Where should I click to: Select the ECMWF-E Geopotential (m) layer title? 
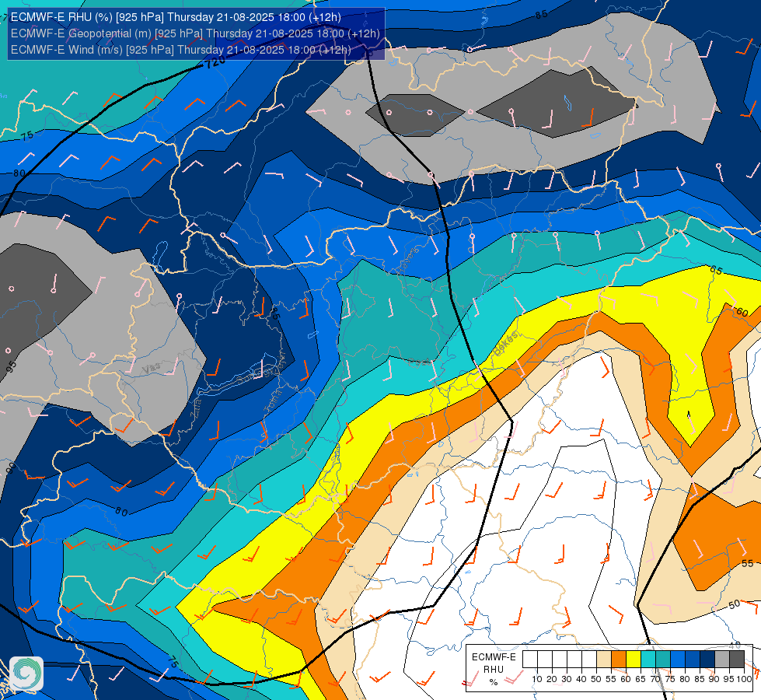195,33
